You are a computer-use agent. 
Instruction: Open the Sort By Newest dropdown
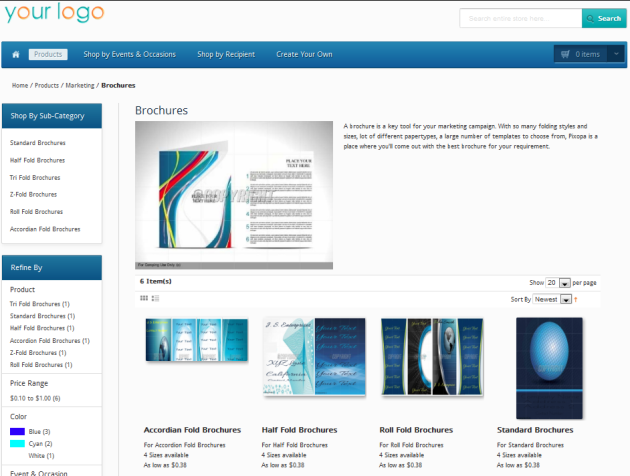552,299
